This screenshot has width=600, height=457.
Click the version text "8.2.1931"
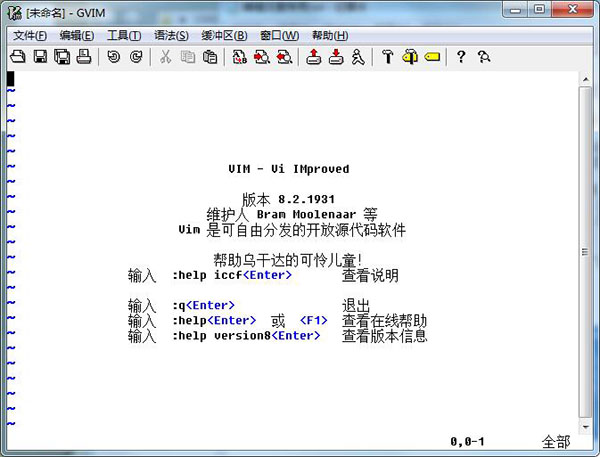[307, 199]
